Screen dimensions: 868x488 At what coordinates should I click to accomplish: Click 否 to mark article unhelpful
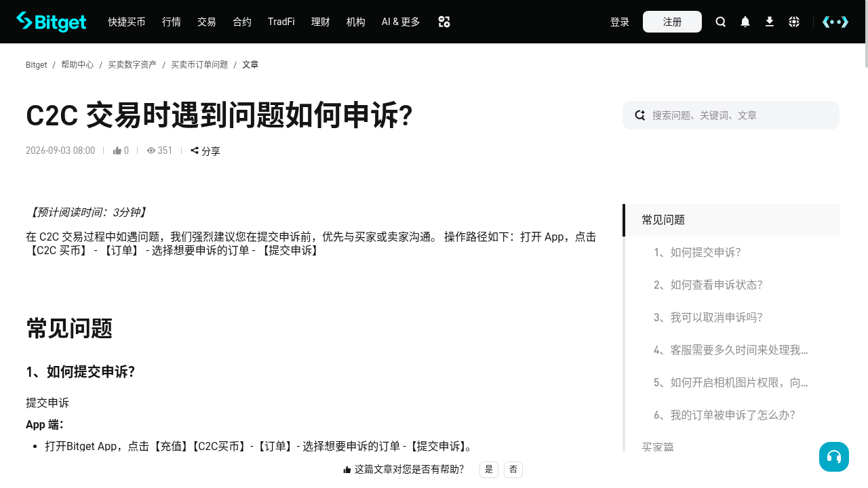(513, 470)
